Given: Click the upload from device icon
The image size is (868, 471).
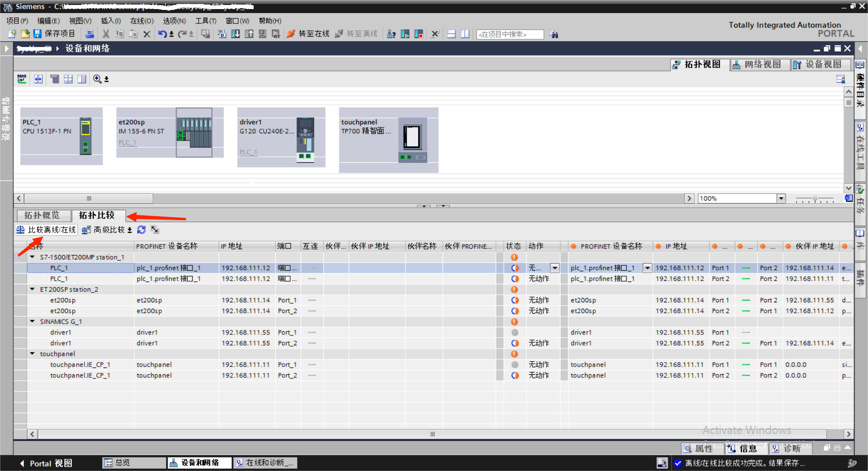Looking at the screenshot, I should 249,34.
